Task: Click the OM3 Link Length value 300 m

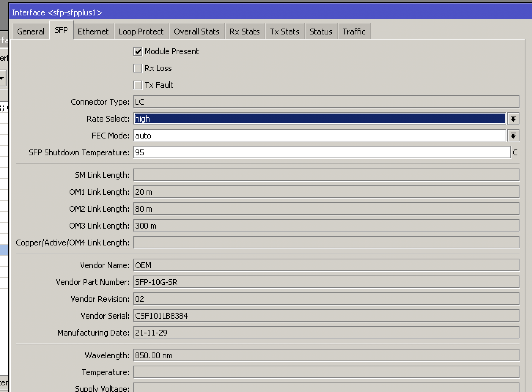Action: pos(326,226)
